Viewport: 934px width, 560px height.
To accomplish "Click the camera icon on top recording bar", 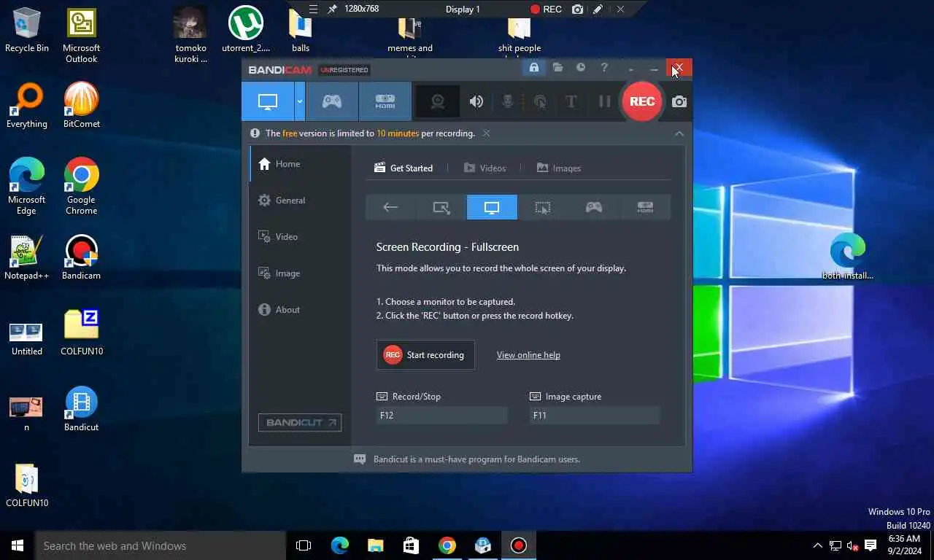I will click(578, 9).
